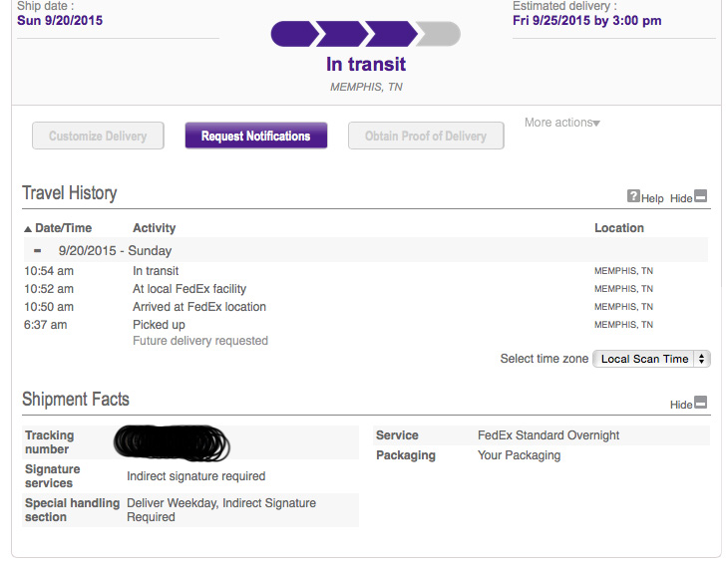Open the Local Scan Time dropdown
Screen dimensions: 728x567
tap(651, 359)
